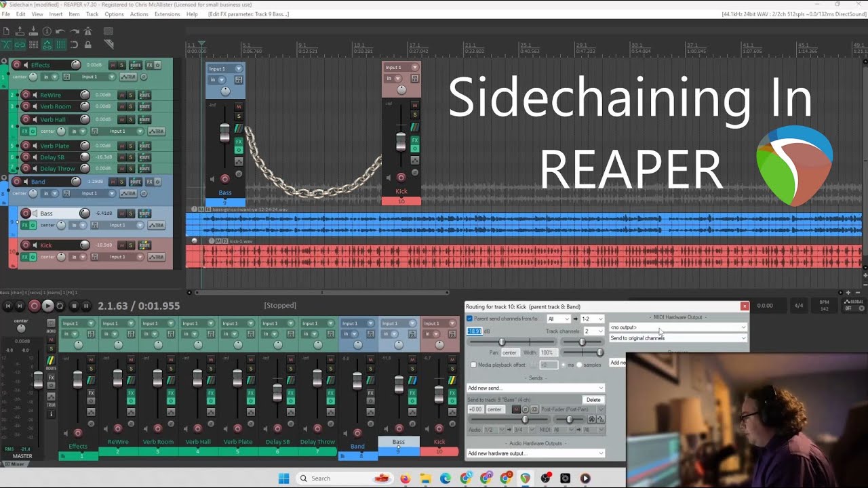Image resolution: width=868 pixels, height=488 pixels.
Task: Toggle the grid lines toolbar icon
Action: 60,45
